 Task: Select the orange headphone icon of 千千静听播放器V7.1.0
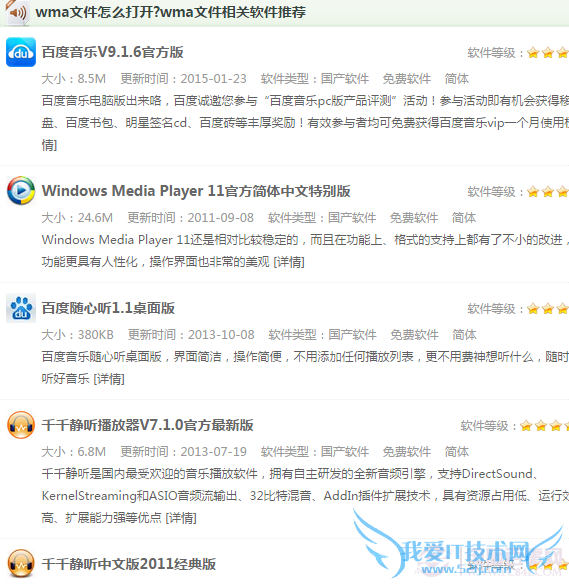pyautogui.click(x=21, y=425)
